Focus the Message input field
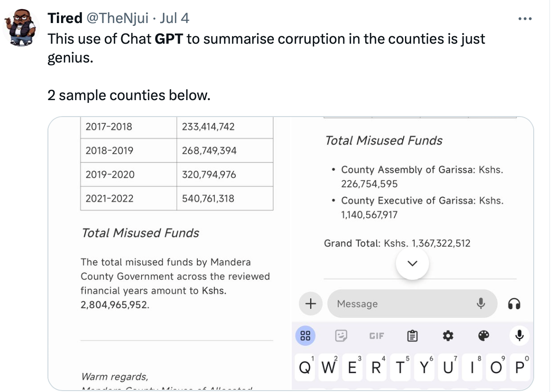Viewport: 560px width, 392px height. (412, 304)
